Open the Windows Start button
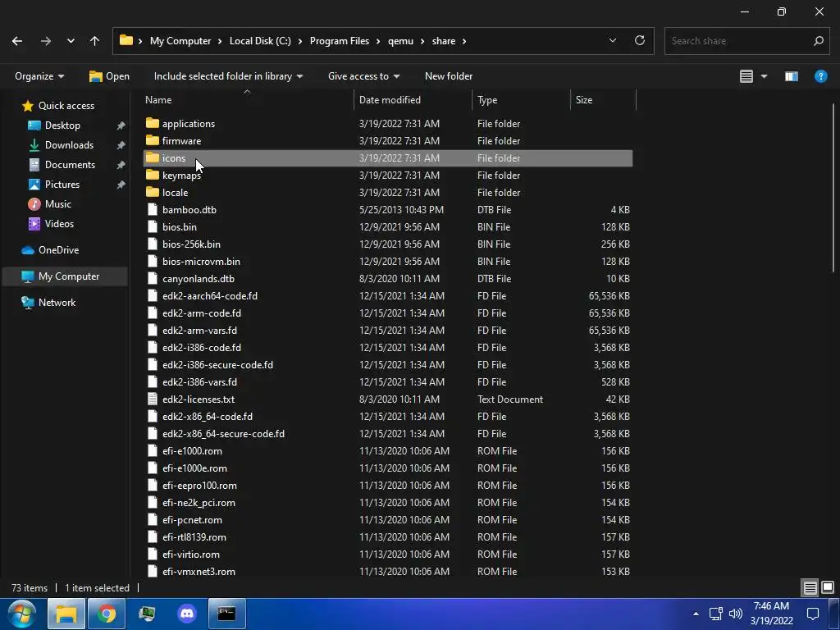This screenshot has width=840, height=630. click(21, 614)
